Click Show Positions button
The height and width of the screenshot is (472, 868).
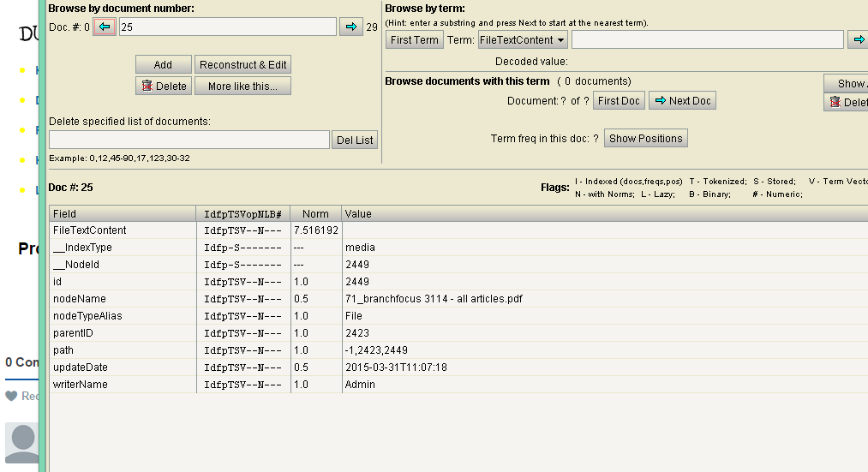pos(645,139)
